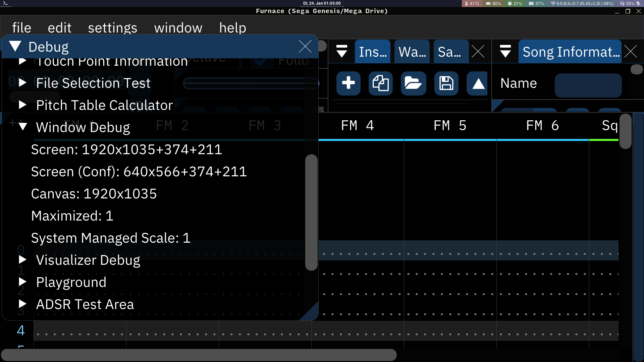Image resolution: width=644 pixels, height=362 pixels.
Task: Open the instruments panel dock menu arrow
Action: click(341, 52)
